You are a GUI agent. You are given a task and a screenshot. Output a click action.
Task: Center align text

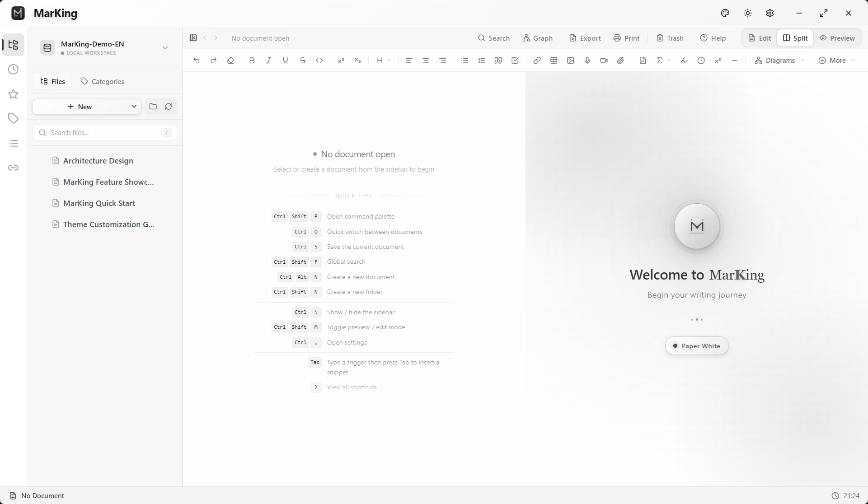(x=426, y=60)
